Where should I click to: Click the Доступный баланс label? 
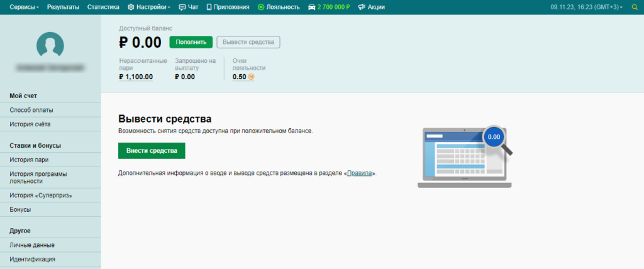tap(146, 28)
